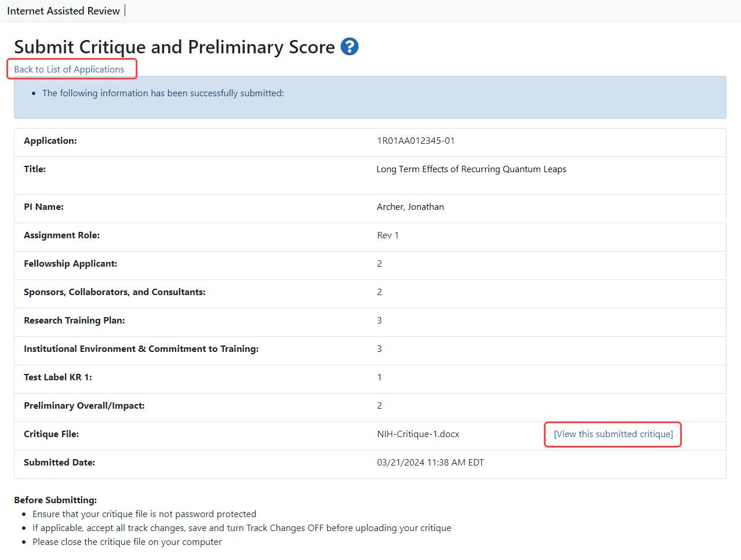Go back to List of Applications
The width and height of the screenshot is (741, 560).
pos(69,69)
